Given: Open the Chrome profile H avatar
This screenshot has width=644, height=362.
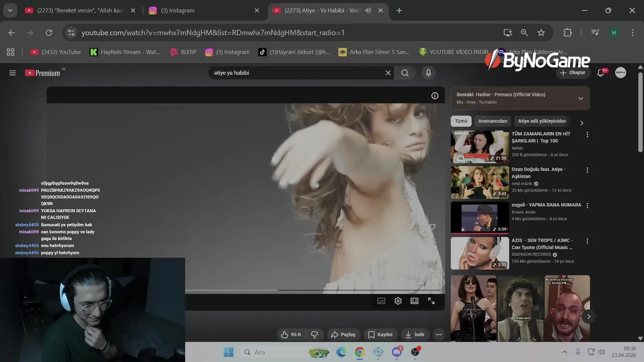Looking at the screenshot, I should pyautogui.click(x=613, y=33).
